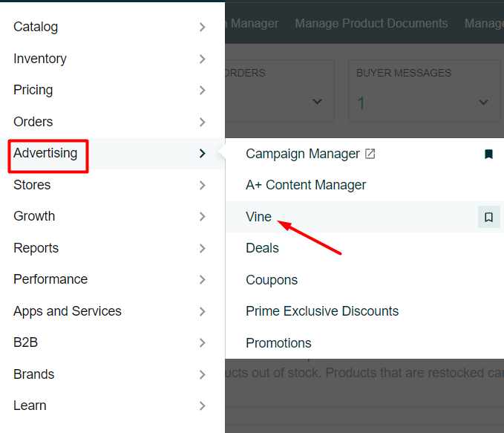The height and width of the screenshot is (433, 504).
Task: Toggle the bookmark icon next to Vine
Action: click(488, 217)
